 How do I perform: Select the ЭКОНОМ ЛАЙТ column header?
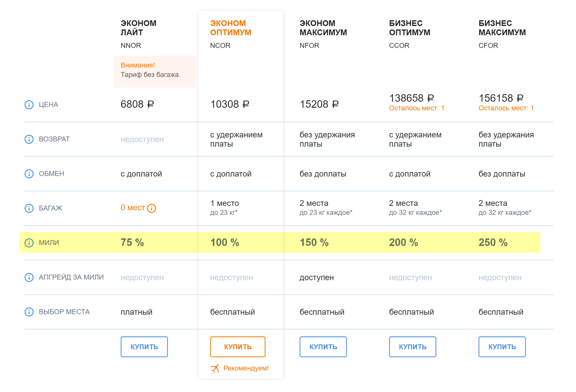pyautogui.click(x=139, y=28)
